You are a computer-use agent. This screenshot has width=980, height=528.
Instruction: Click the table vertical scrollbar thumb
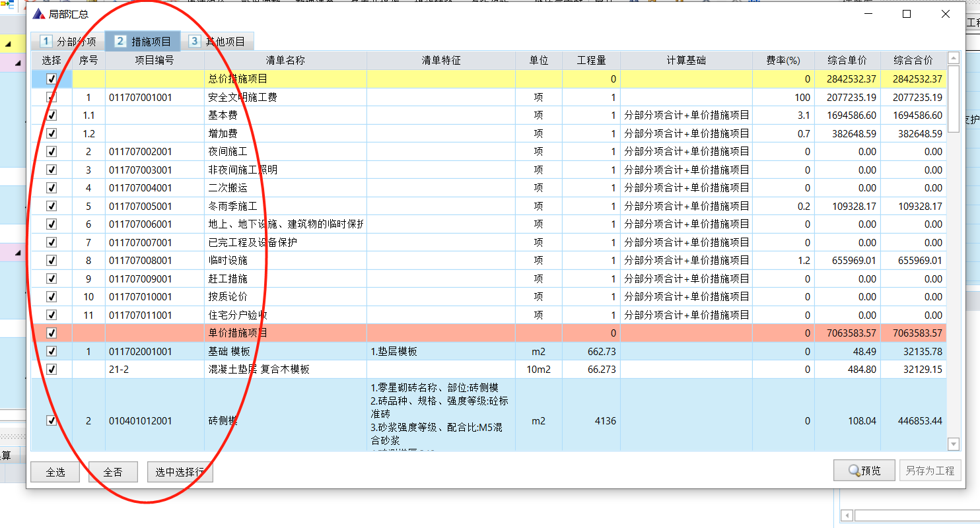953,99
